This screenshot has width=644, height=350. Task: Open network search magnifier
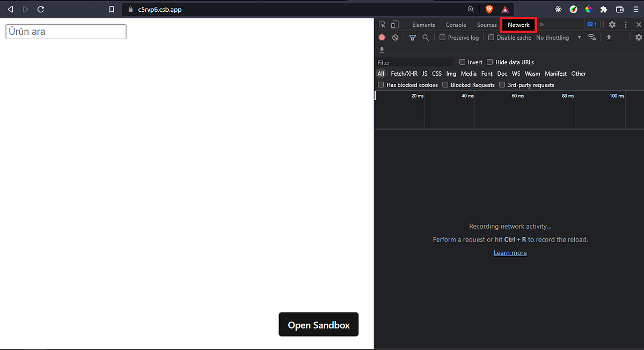point(426,38)
